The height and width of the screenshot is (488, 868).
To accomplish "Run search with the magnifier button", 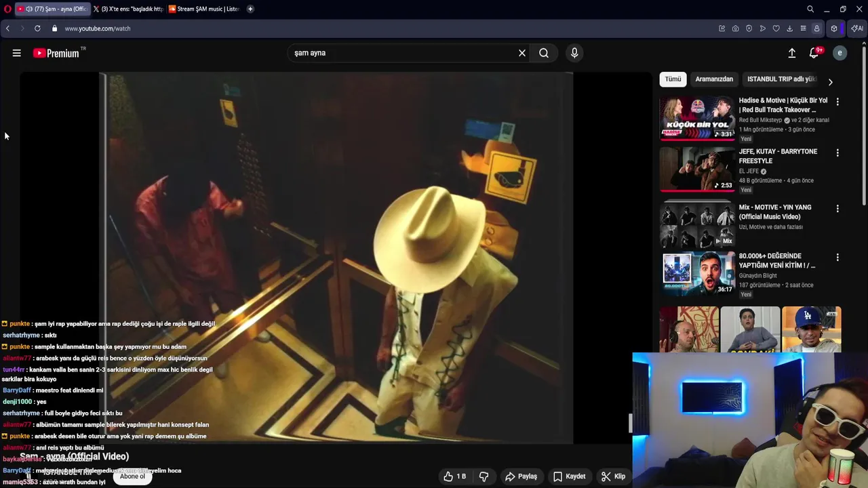I will click(x=544, y=53).
